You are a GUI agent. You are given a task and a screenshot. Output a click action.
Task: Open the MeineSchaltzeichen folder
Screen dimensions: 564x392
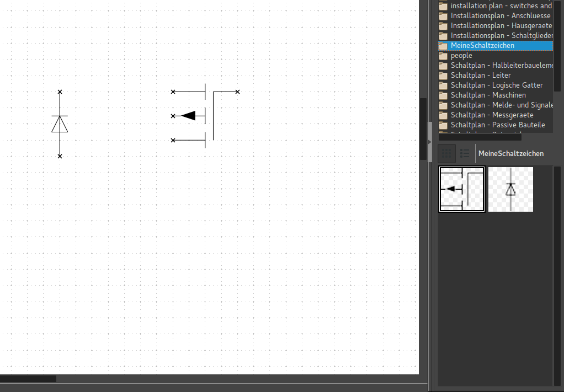pos(496,46)
